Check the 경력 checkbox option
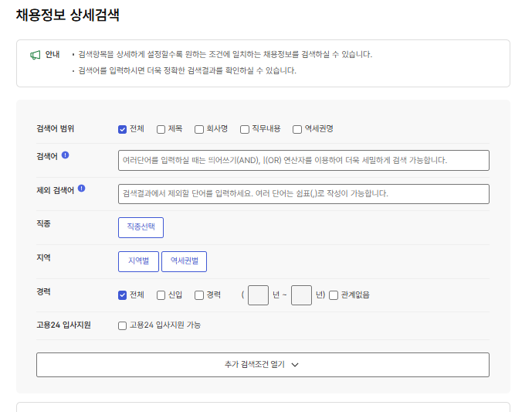532x412 pixels. click(198, 295)
